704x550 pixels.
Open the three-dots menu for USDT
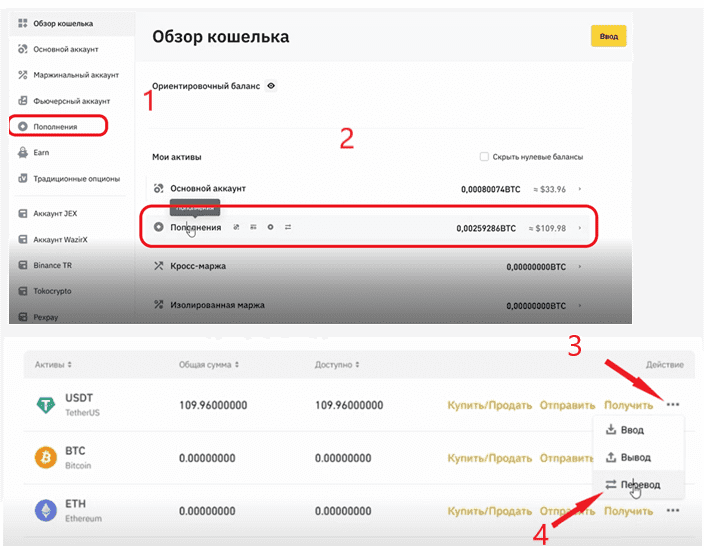point(673,405)
